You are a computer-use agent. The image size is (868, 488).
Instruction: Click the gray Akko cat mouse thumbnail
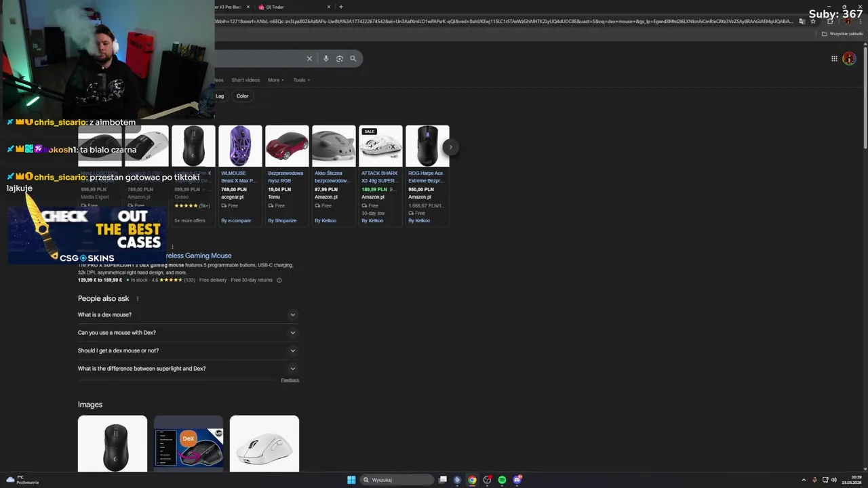click(x=334, y=146)
